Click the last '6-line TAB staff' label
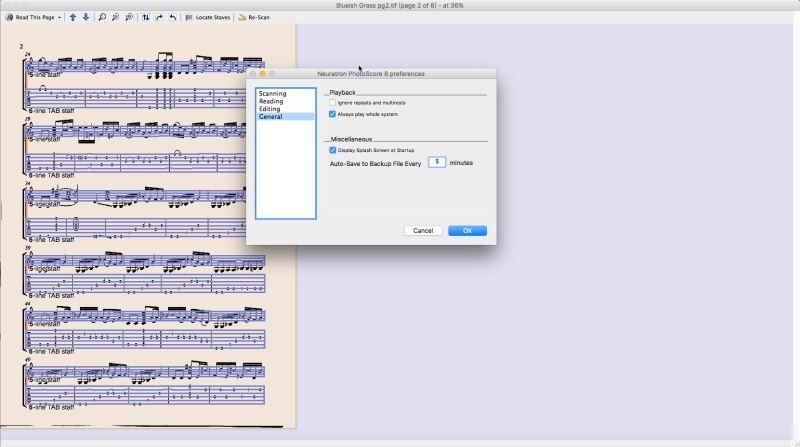 pyautogui.click(x=51, y=407)
